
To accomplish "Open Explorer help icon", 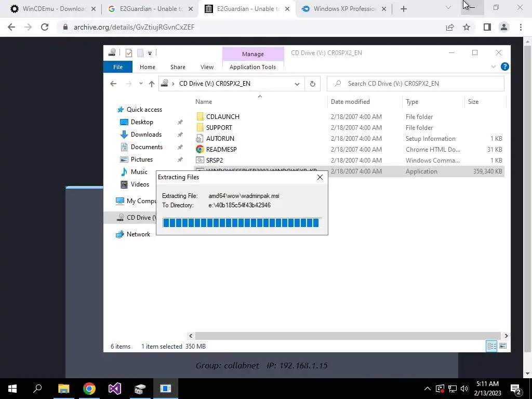I will click(x=504, y=66).
